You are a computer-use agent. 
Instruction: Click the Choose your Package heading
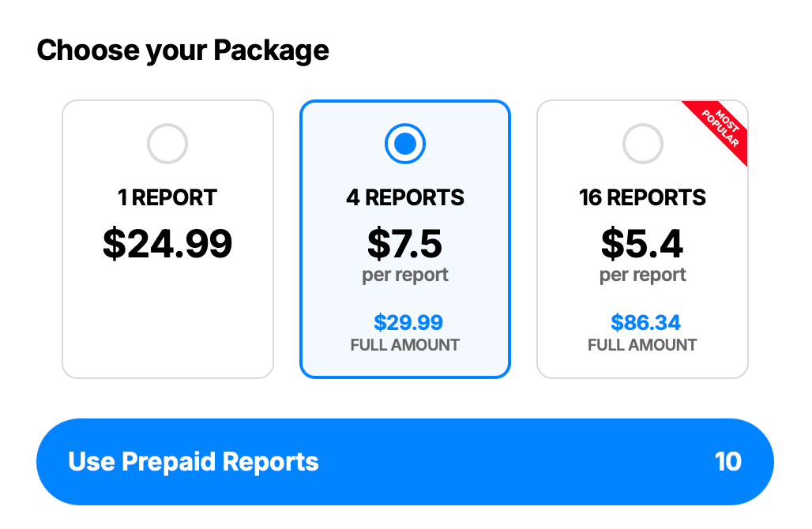coord(183,51)
